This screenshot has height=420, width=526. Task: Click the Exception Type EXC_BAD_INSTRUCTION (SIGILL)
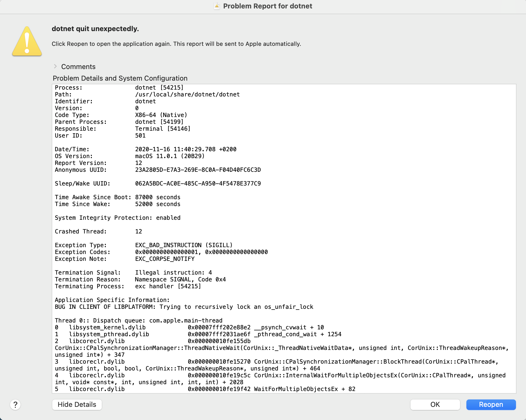(184, 245)
